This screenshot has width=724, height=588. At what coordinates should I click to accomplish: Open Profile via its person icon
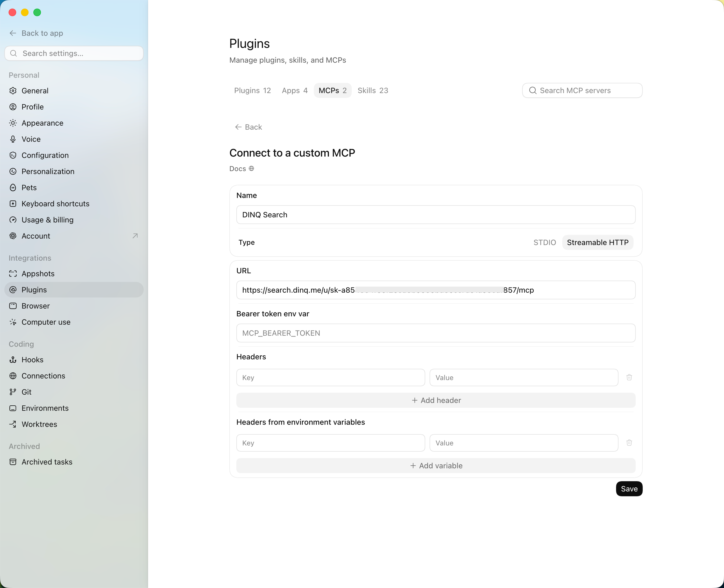point(13,107)
